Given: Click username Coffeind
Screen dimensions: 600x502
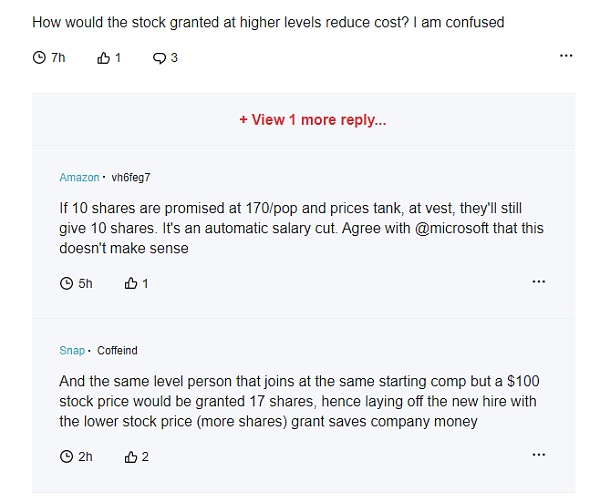Looking at the screenshot, I should [x=117, y=350].
